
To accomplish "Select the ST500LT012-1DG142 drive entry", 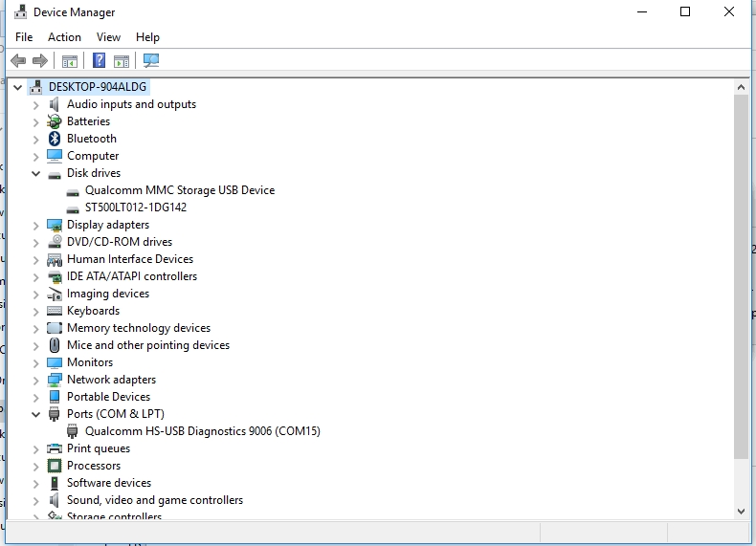I will [136, 207].
